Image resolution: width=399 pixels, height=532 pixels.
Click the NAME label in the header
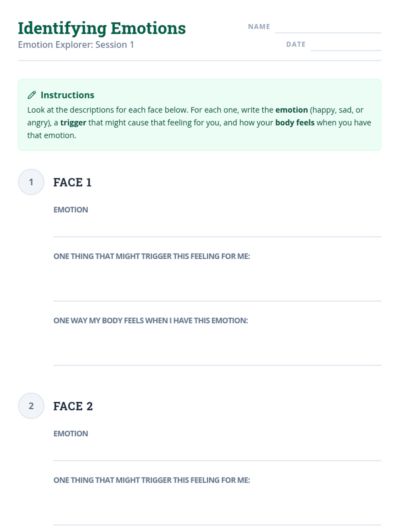259,27
